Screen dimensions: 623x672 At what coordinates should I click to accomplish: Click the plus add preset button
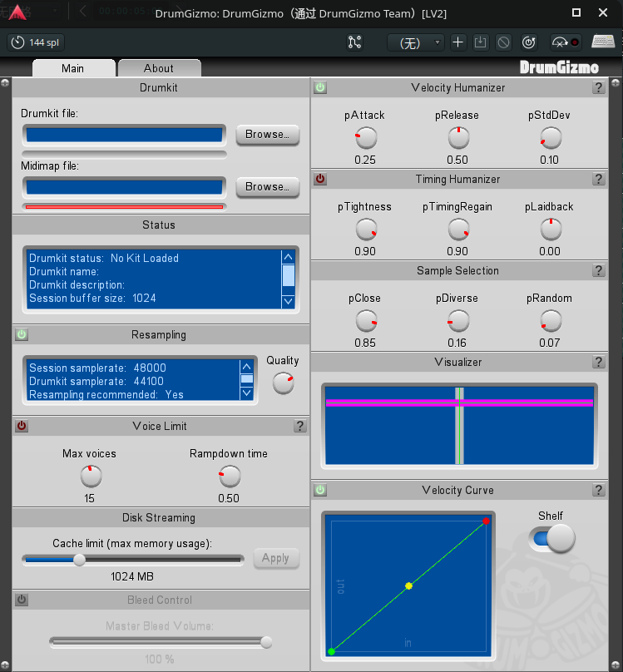(457, 42)
